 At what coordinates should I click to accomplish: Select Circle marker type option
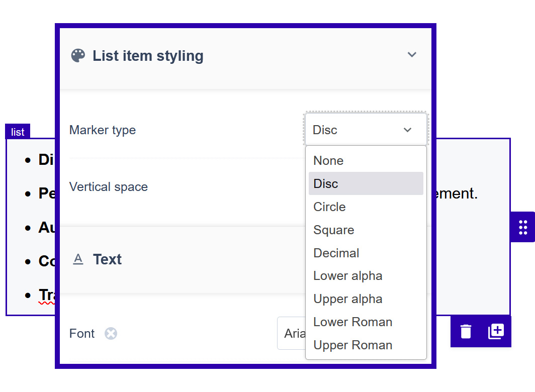pos(366,207)
